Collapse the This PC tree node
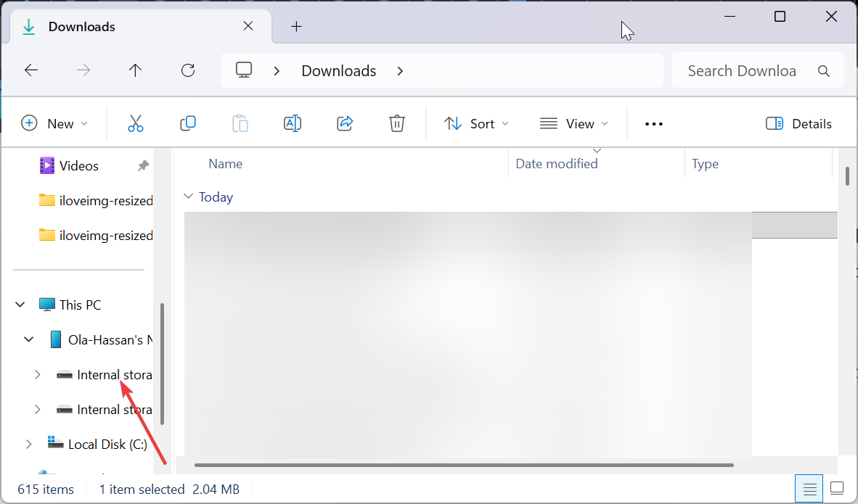This screenshot has width=858, height=504. [20, 305]
